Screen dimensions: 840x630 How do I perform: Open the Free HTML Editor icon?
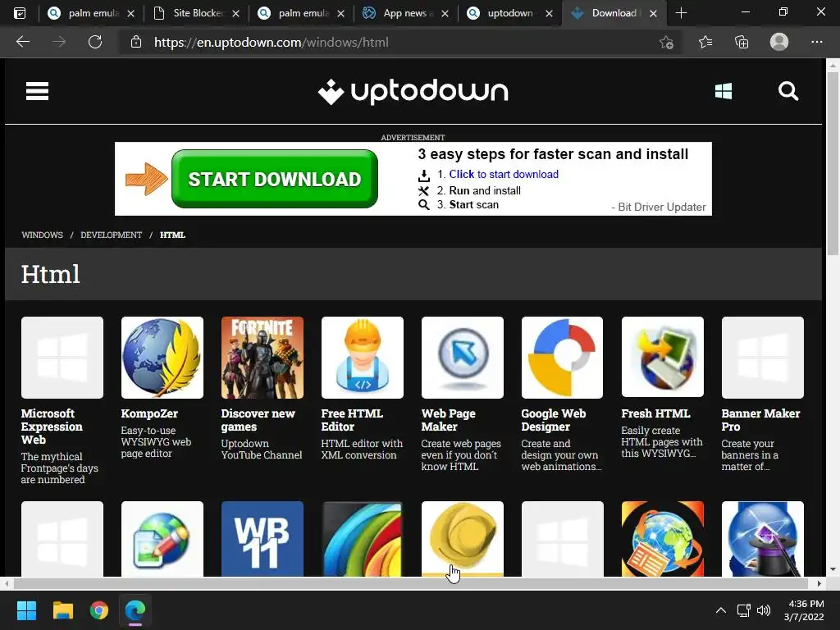click(x=362, y=358)
